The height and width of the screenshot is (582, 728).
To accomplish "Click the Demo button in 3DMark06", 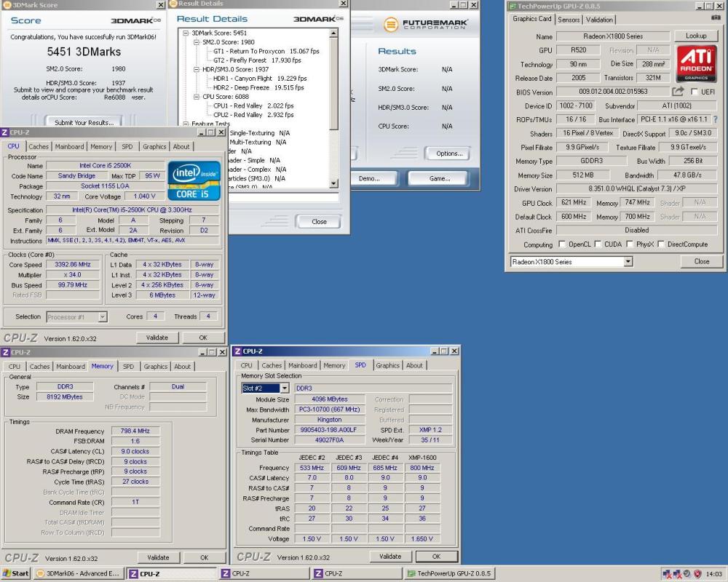I will click(370, 178).
